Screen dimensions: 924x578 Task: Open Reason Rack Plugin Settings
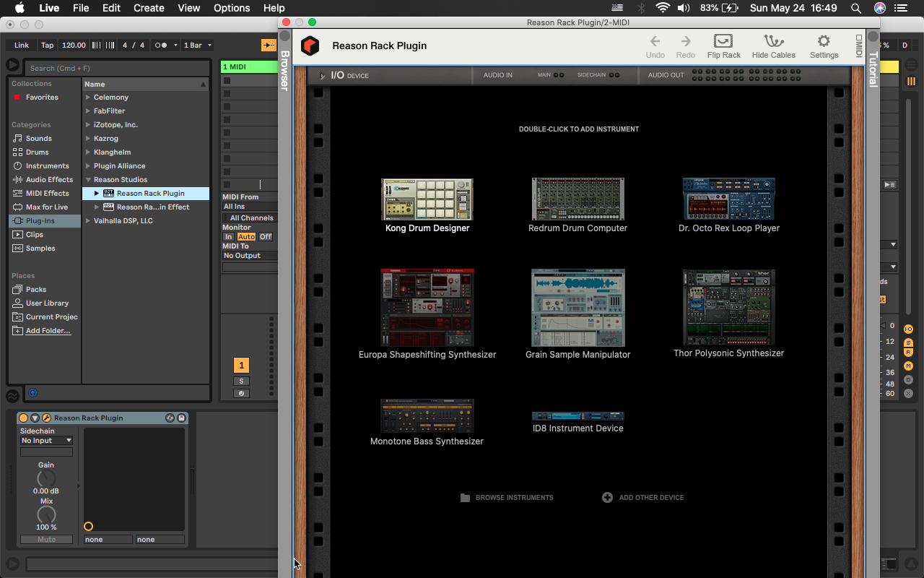(x=824, y=46)
